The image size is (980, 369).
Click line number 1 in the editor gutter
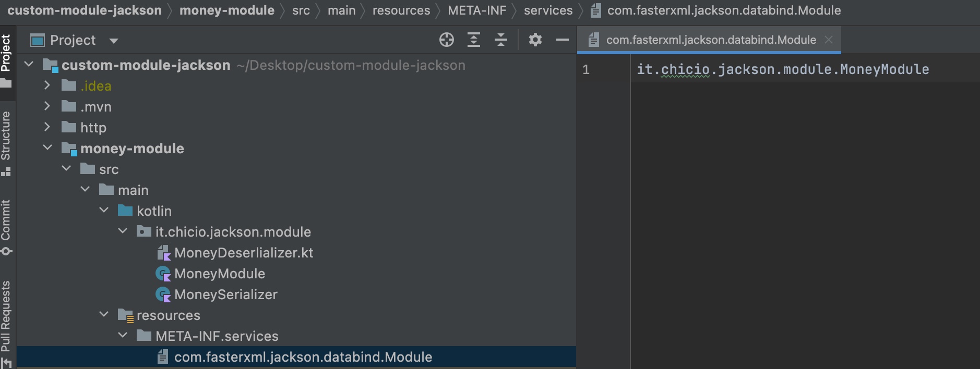[586, 69]
